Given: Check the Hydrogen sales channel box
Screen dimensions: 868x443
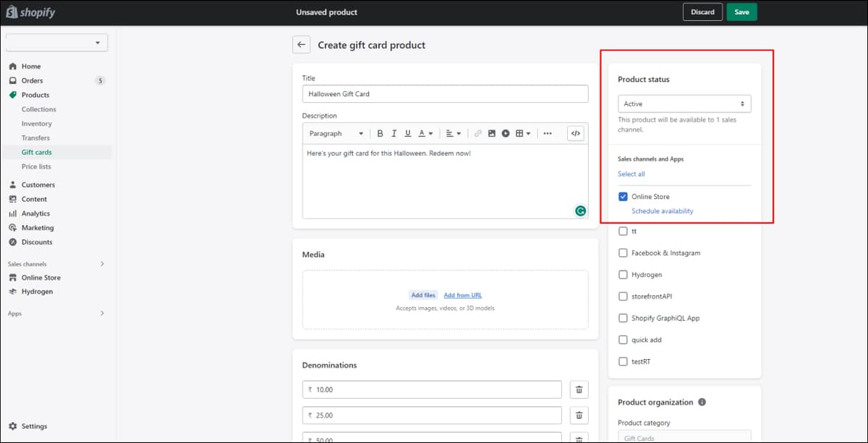Looking at the screenshot, I should (x=623, y=274).
